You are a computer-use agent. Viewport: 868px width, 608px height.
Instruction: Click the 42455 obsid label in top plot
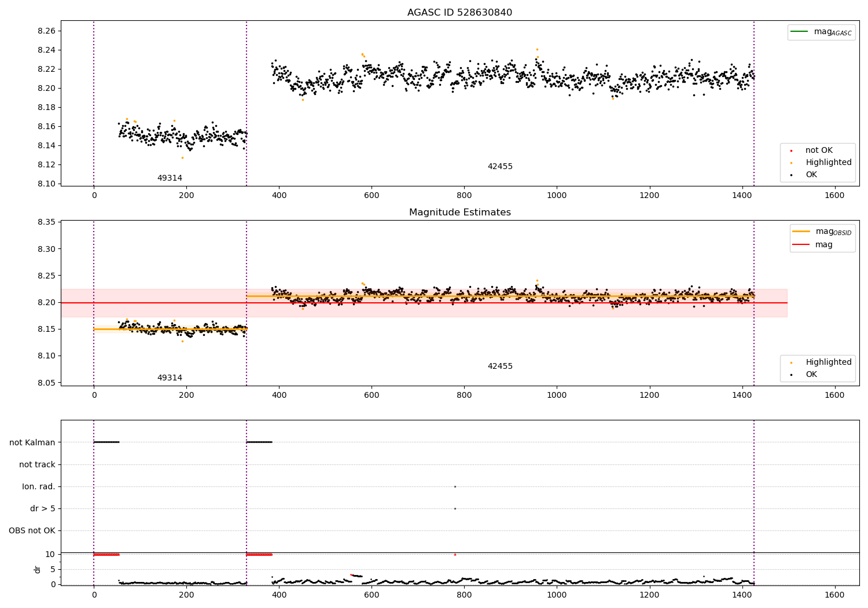click(500, 167)
